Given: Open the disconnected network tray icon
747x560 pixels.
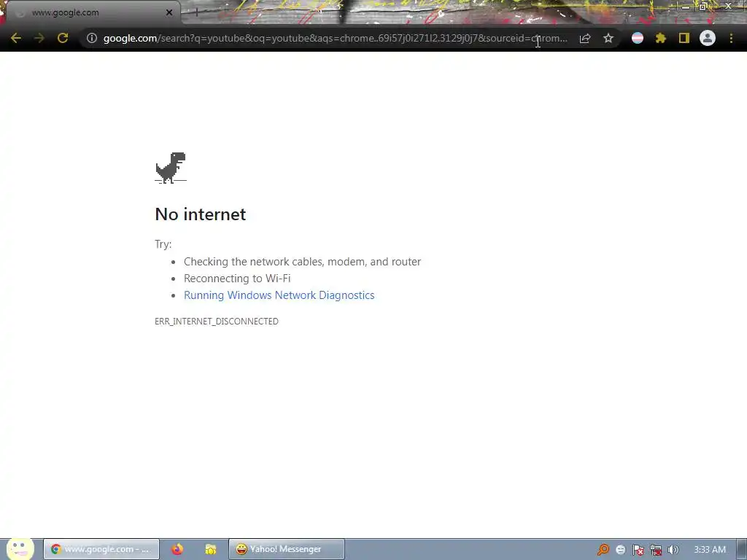Looking at the screenshot, I should [656, 550].
